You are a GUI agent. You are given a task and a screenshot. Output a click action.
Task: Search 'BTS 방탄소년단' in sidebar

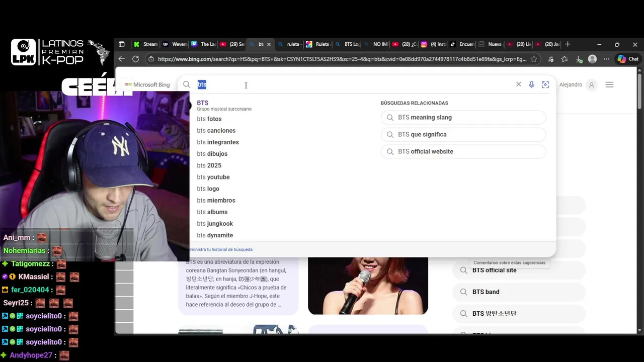[x=519, y=313]
